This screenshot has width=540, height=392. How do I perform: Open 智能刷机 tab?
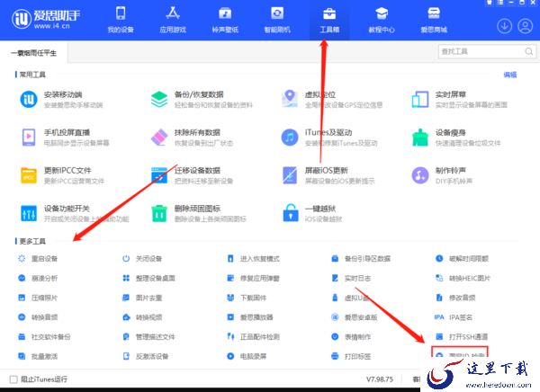tap(277, 20)
